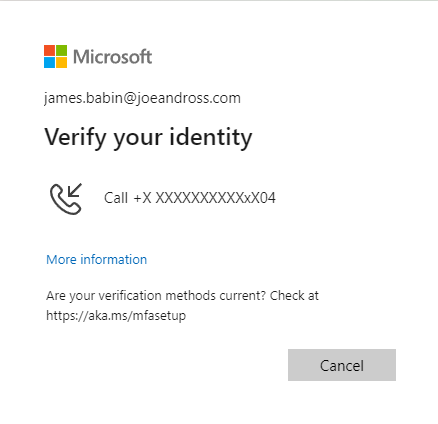The width and height of the screenshot is (438, 424).
Task: Click the james.babin@joeandross.com account email
Action: point(142,98)
